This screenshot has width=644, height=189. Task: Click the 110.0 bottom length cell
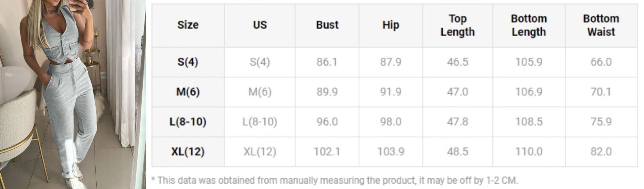pyautogui.click(x=529, y=152)
